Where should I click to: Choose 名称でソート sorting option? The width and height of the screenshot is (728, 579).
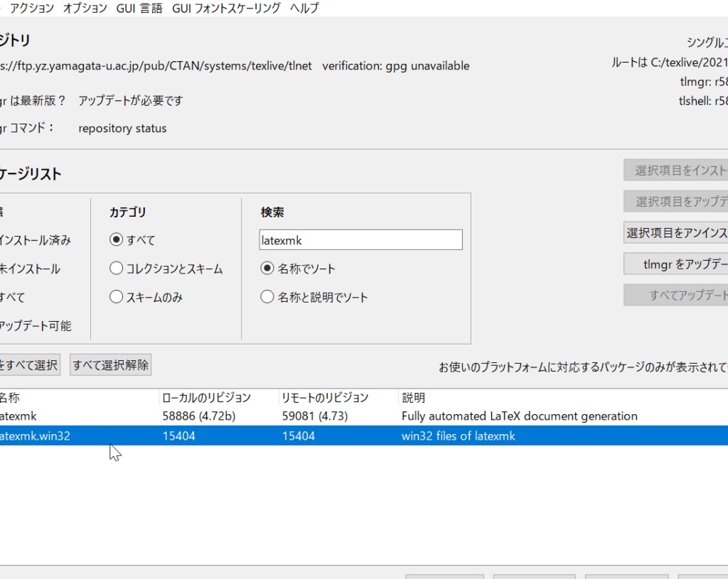[x=267, y=269]
